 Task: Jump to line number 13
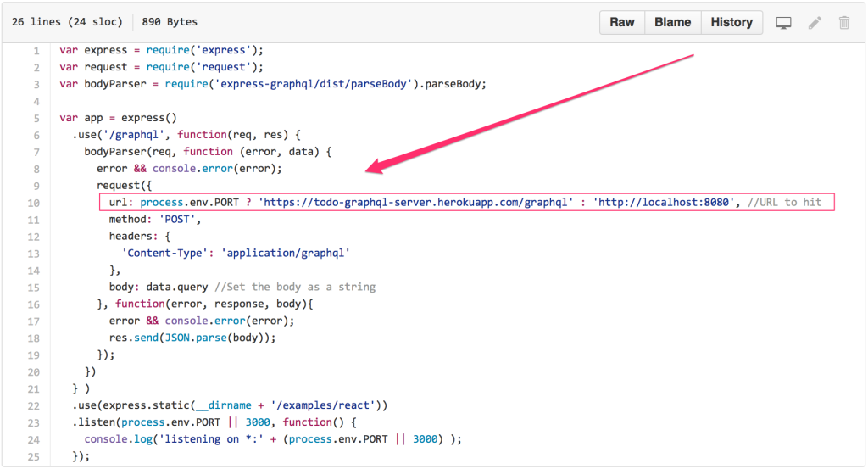[x=34, y=253]
